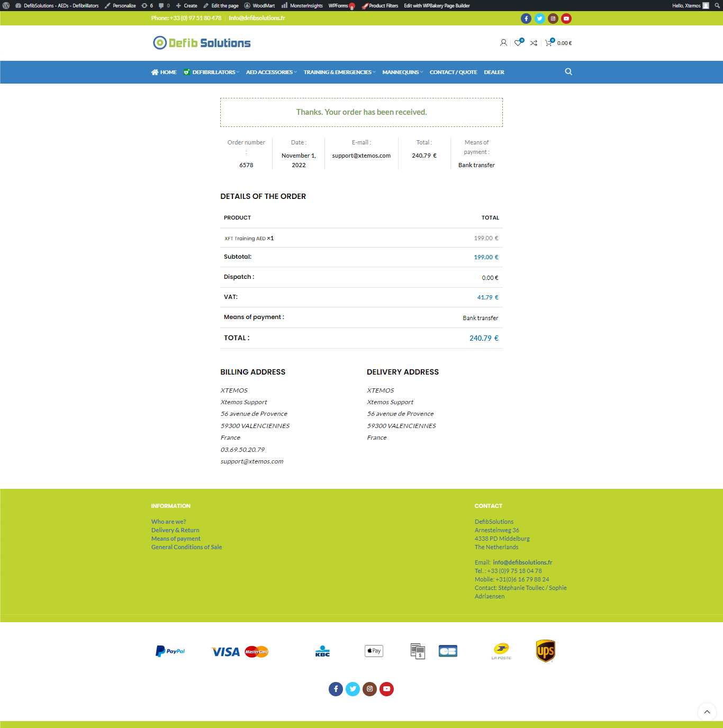723x728 pixels.
Task: Click the admin bar search magnifier
Action: tap(717, 6)
